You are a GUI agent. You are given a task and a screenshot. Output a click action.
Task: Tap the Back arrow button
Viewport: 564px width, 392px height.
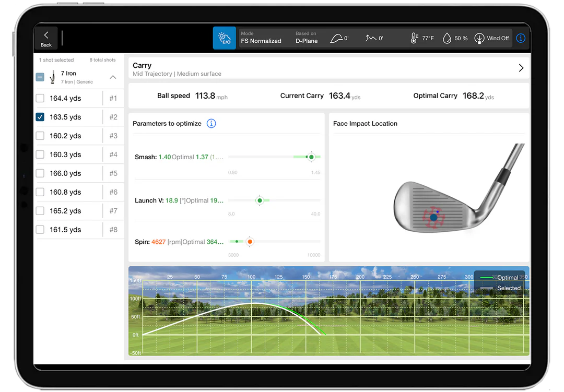[x=46, y=38]
